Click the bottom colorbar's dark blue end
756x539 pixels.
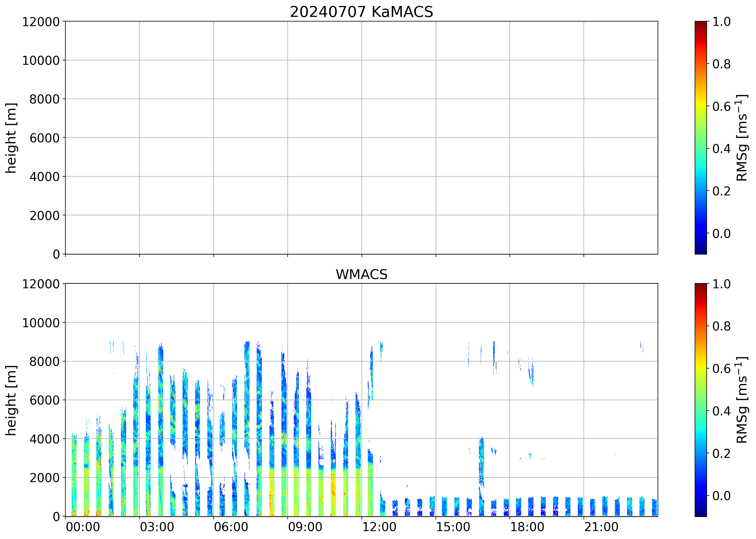(x=701, y=514)
